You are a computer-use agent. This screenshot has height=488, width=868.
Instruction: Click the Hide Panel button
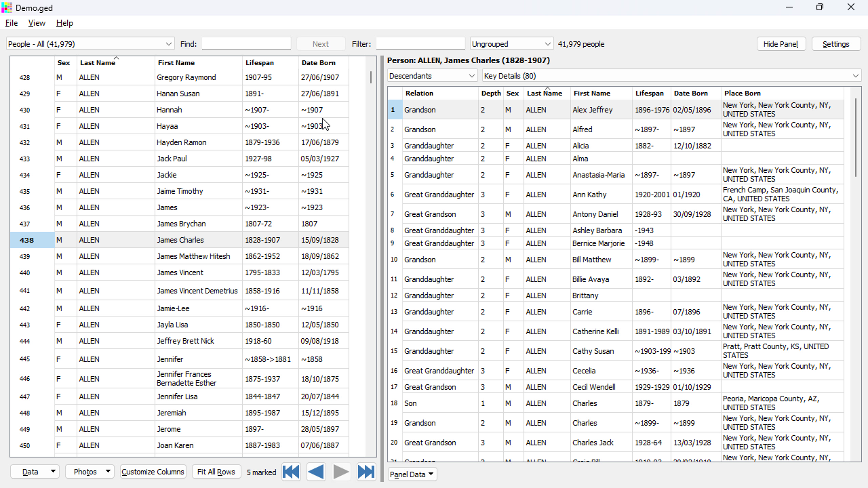click(781, 44)
